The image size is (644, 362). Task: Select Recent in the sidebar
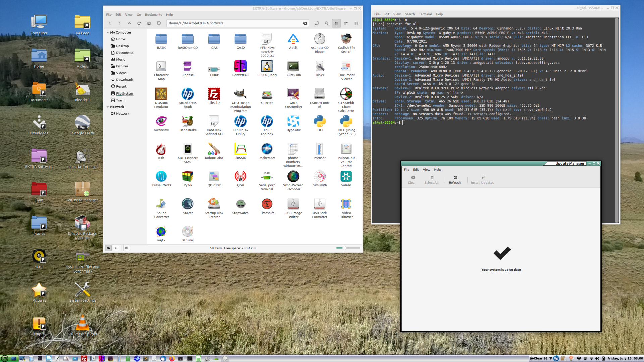click(121, 86)
